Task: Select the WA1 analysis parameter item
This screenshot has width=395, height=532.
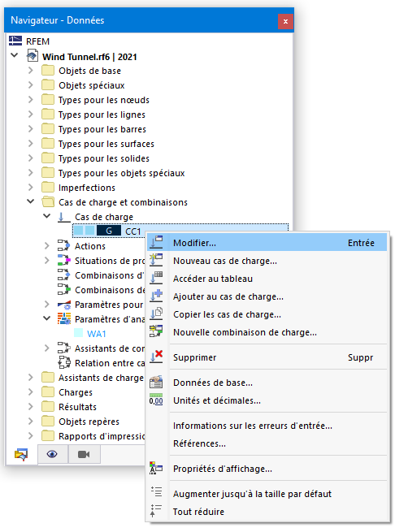Action: pyautogui.click(x=96, y=334)
